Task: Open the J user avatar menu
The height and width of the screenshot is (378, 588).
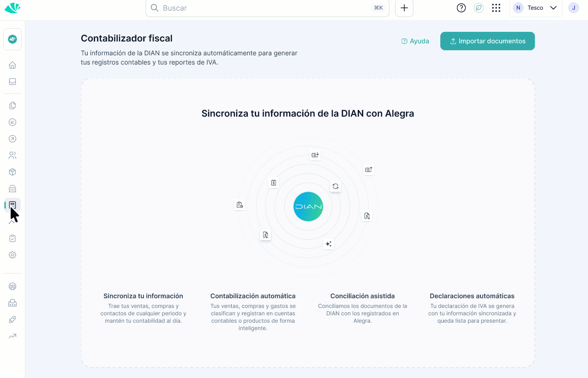Action: pos(574,8)
